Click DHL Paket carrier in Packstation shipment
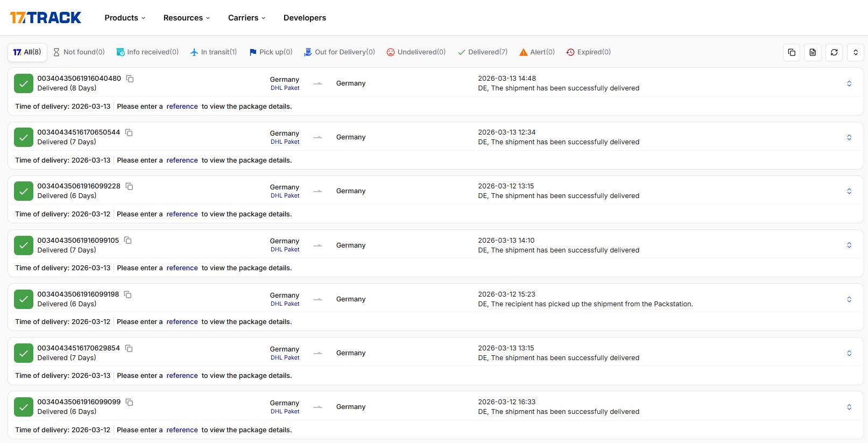 pos(285,304)
